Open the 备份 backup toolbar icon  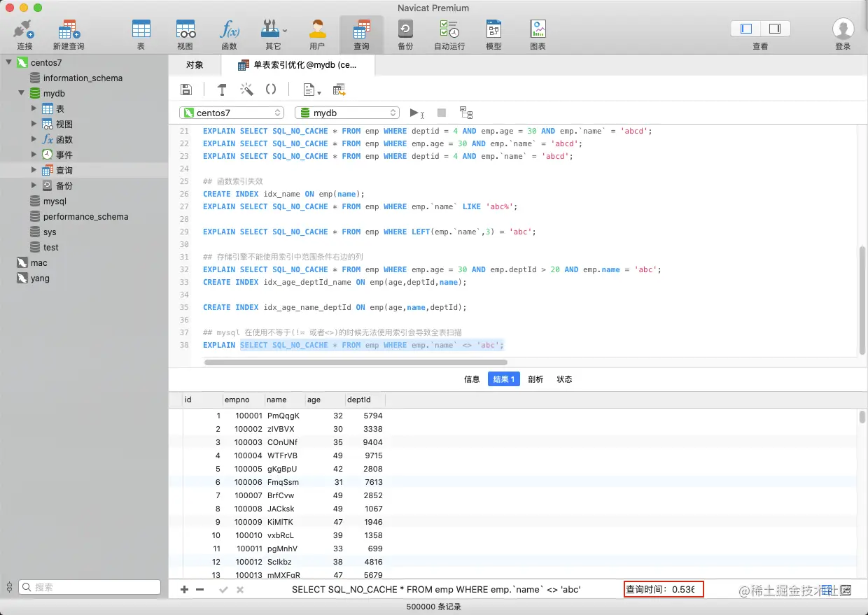click(x=405, y=35)
